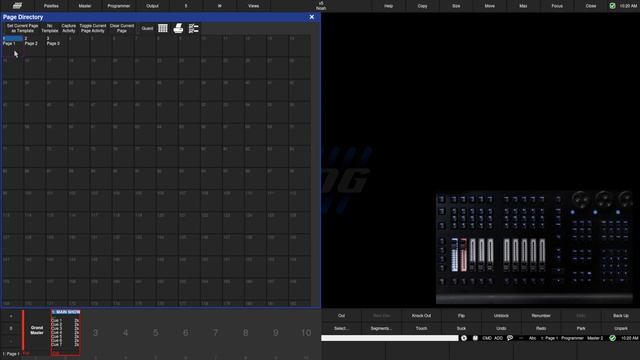Open the chat bubble icon in status bar
The image size is (640, 360).
[510, 338]
